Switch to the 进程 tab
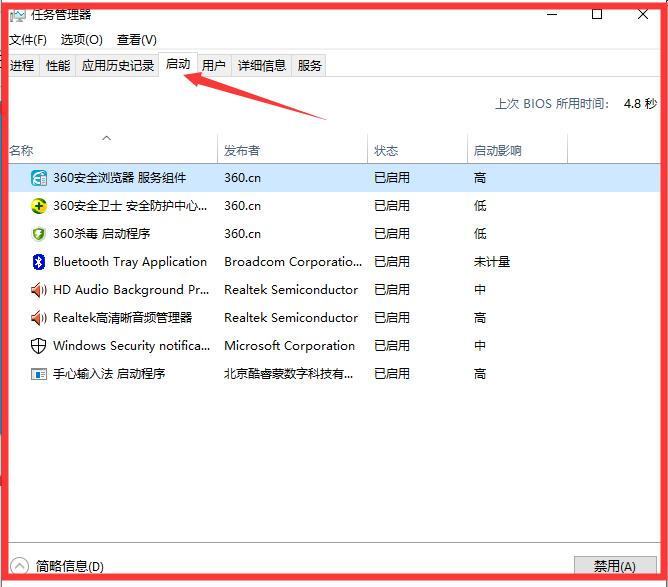This screenshot has height=587, width=668. [22, 66]
